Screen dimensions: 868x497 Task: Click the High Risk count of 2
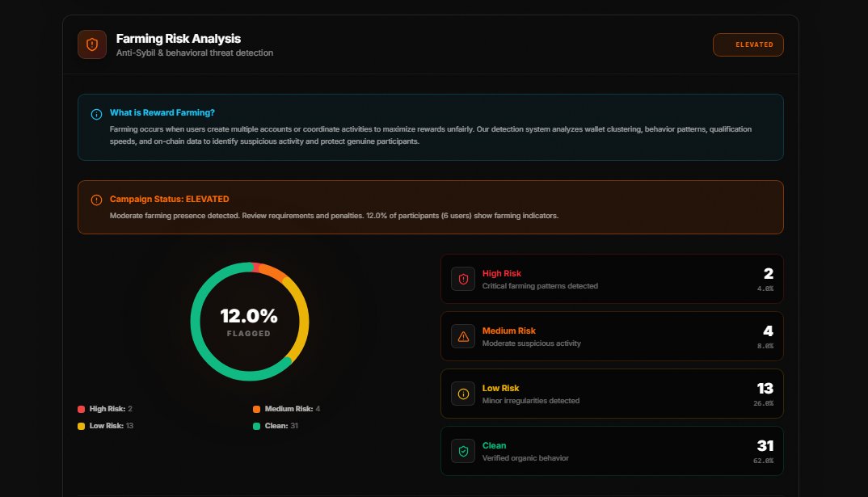click(x=769, y=273)
